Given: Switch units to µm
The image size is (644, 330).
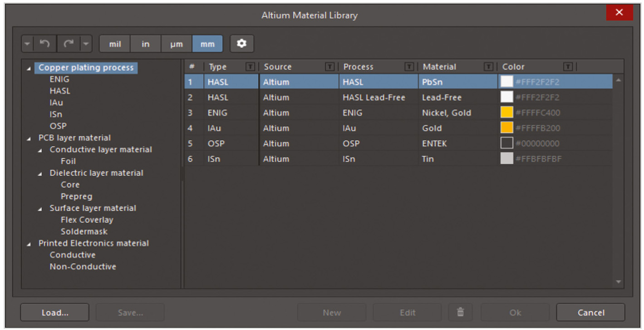Looking at the screenshot, I should [177, 44].
